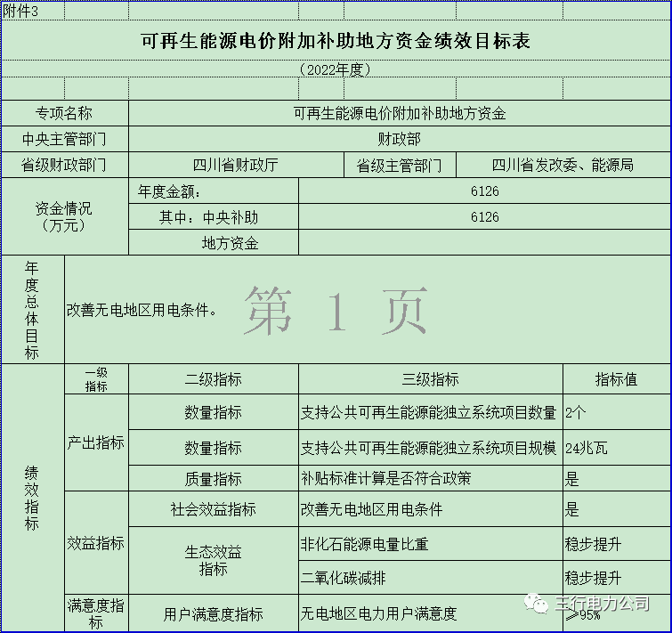This screenshot has width=672, height=633.
Task: Click the title 可再生能源电价附加补助地方资金绩效目标表
Action: 336,41
